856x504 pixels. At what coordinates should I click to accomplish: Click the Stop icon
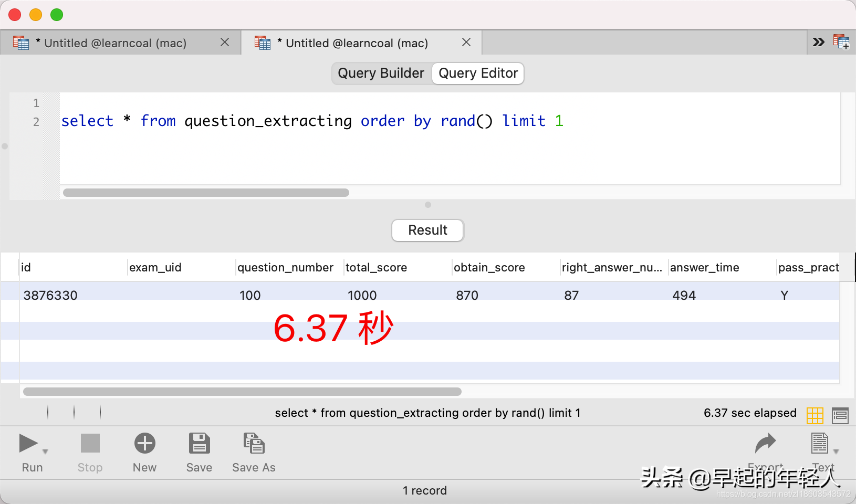coord(90,443)
